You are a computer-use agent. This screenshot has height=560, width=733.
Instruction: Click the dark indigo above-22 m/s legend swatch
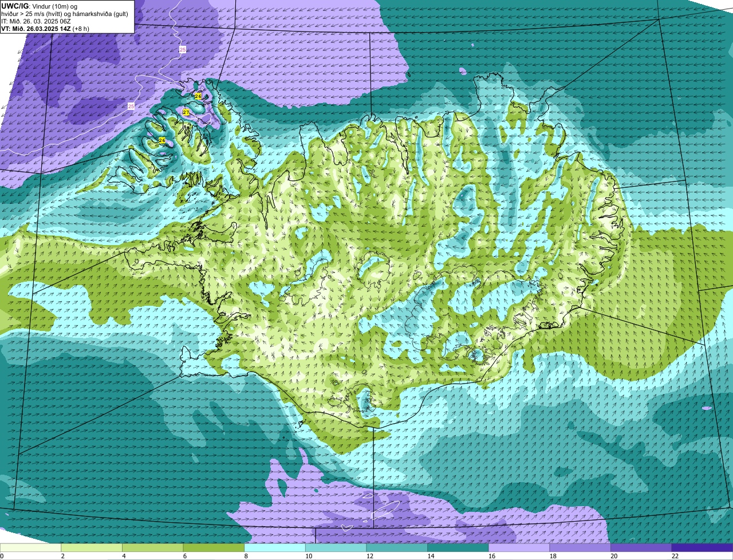(702, 548)
